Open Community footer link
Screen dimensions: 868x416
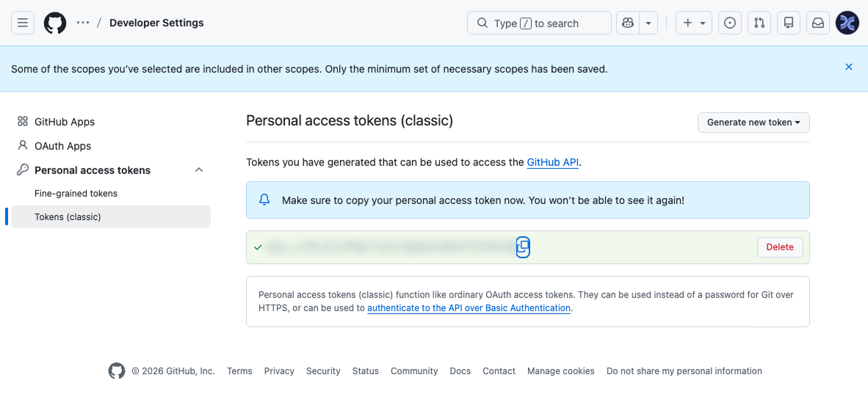click(414, 371)
